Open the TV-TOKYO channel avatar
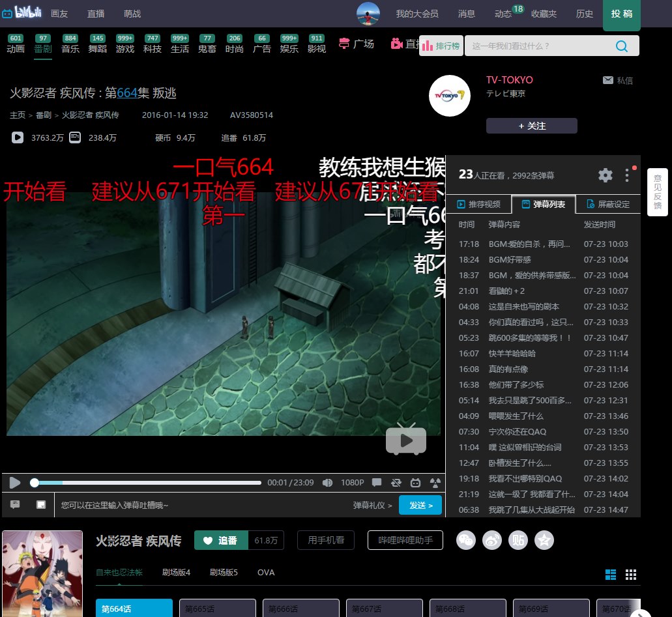Image resolution: width=672 pixels, height=617 pixels. (449, 96)
